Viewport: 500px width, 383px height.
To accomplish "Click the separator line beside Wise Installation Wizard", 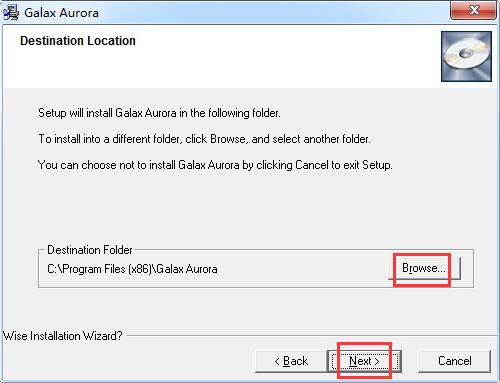I will click(312, 336).
